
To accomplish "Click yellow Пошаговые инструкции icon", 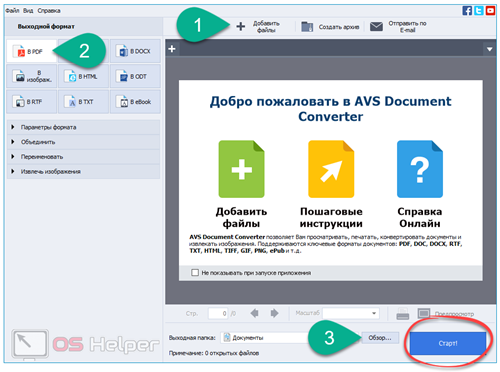I will 331,169.
